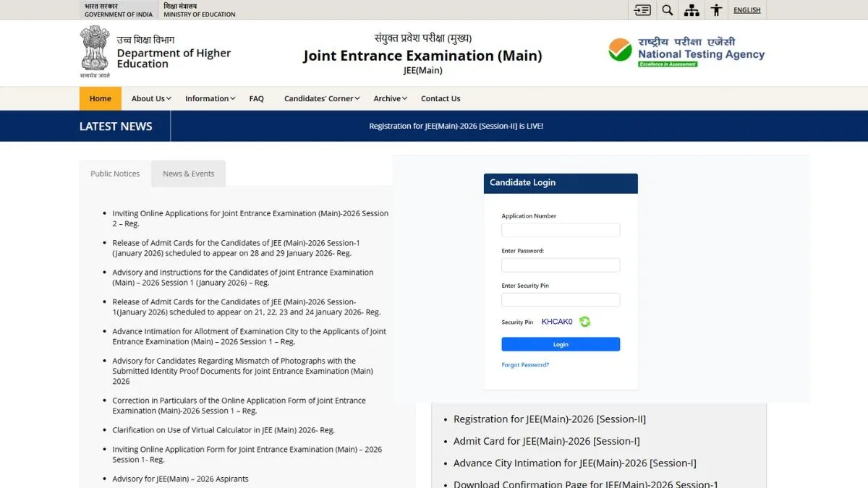
Task: Open the search magnifier icon
Action: [x=668, y=10]
